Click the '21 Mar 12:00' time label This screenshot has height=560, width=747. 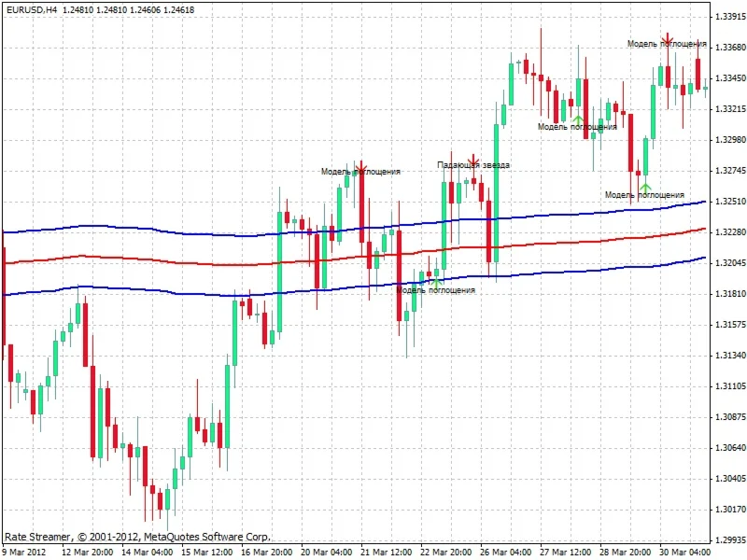[x=387, y=552]
